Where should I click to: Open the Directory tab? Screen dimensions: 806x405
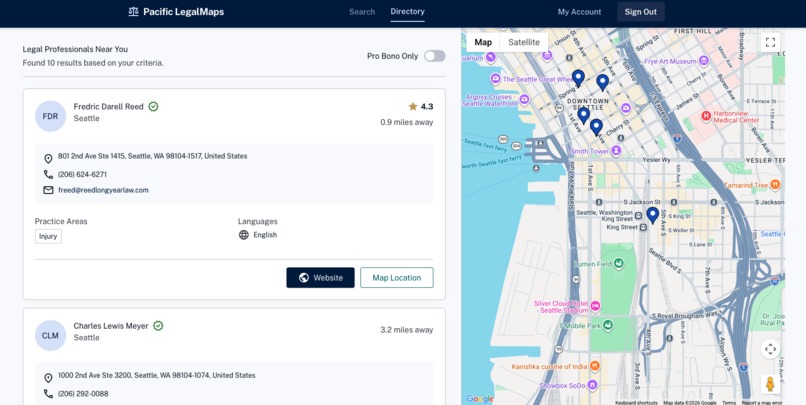[407, 11]
